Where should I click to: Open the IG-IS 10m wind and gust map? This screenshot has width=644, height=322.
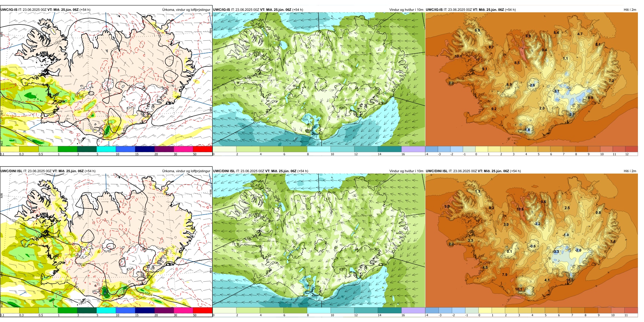(x=319, y=79)
